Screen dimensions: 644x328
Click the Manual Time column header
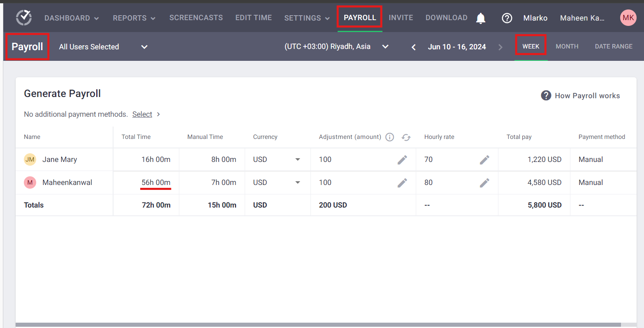[205, 137]
